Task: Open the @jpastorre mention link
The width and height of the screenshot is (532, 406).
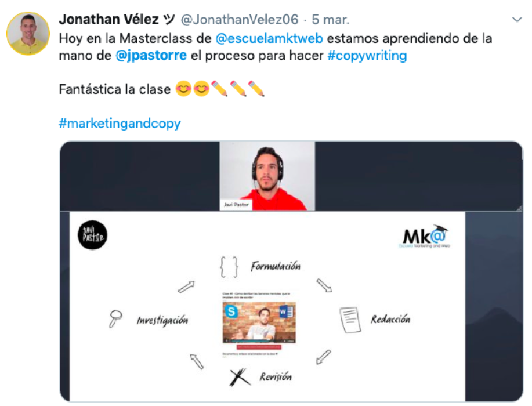Action: click(151, 55)
